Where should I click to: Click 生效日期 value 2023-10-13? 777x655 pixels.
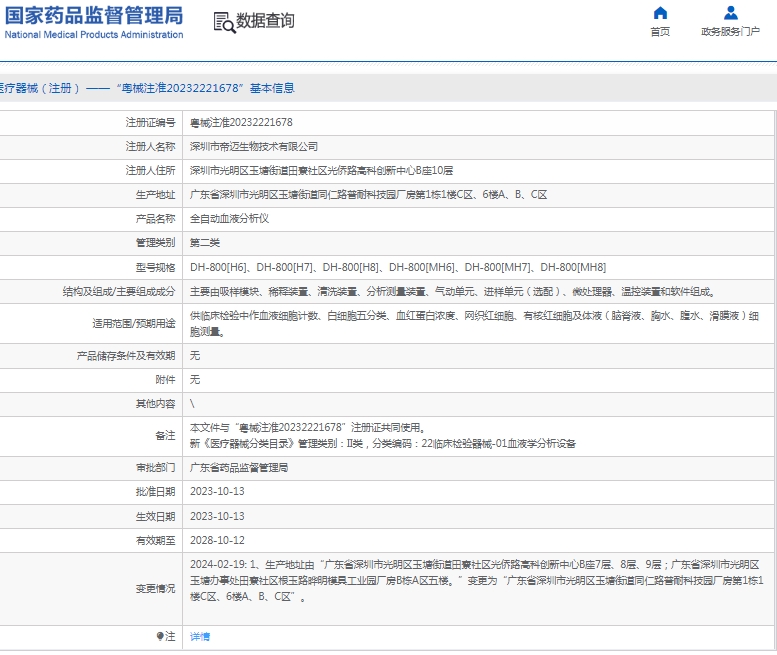[217, 516]
